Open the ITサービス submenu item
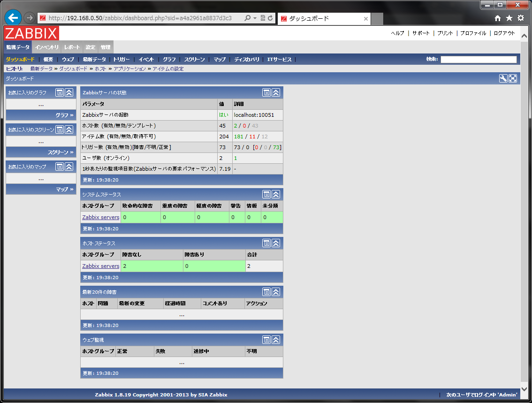 point(279,60)
